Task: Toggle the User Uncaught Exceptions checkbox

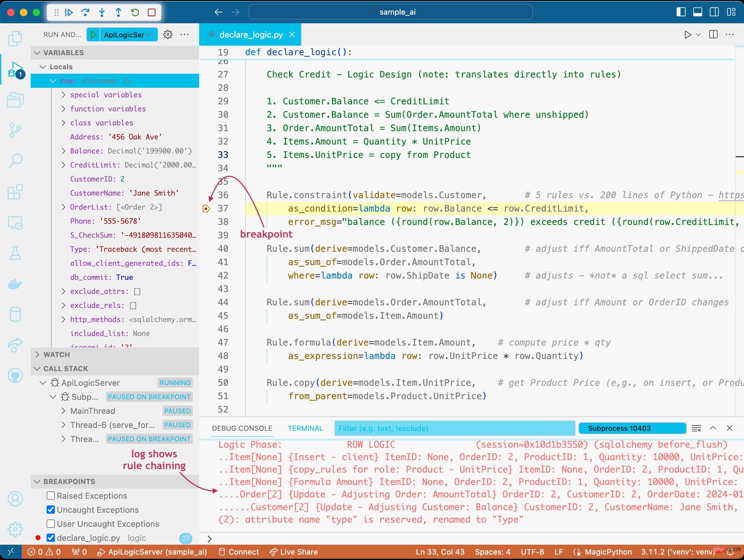Action: pyautogui.click(x=50, y=523)
